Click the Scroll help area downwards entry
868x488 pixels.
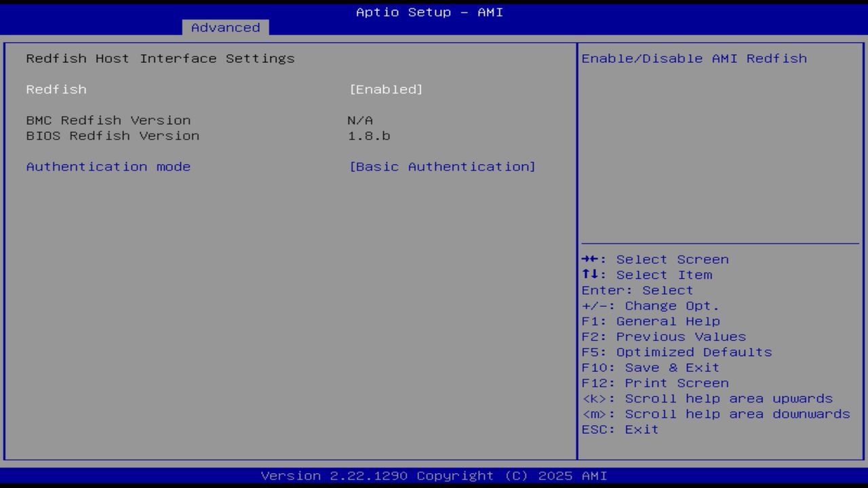(x=716, y=413)
